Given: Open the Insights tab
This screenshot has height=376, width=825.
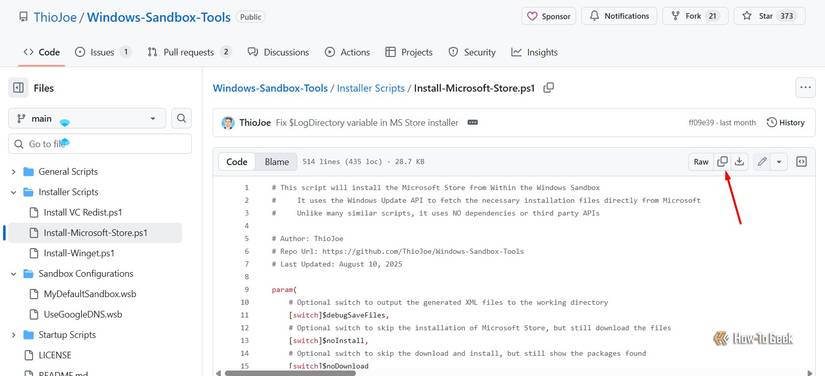Looking at the screenshot, I should (534, 52).
